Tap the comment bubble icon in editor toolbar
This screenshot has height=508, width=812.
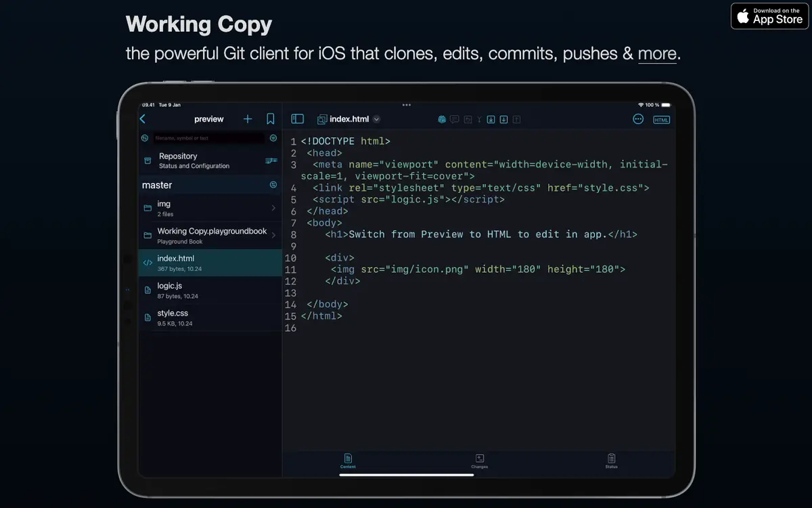(x=455, y=119)
